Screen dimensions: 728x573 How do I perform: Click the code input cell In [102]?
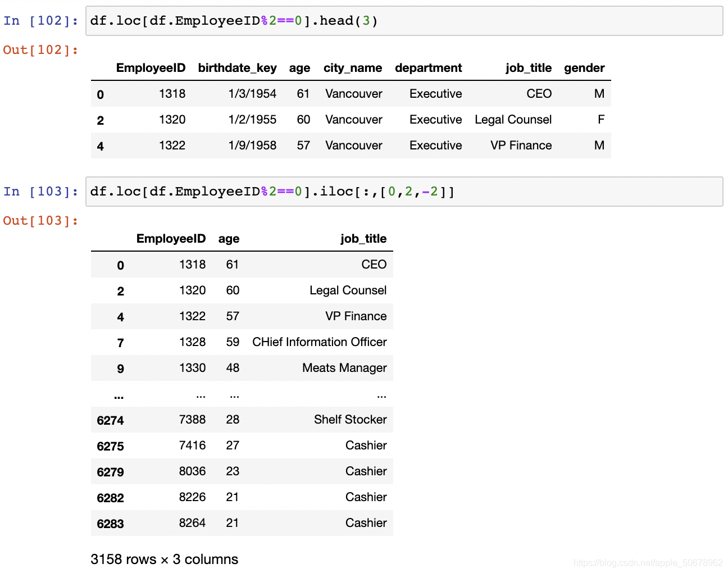404,21
